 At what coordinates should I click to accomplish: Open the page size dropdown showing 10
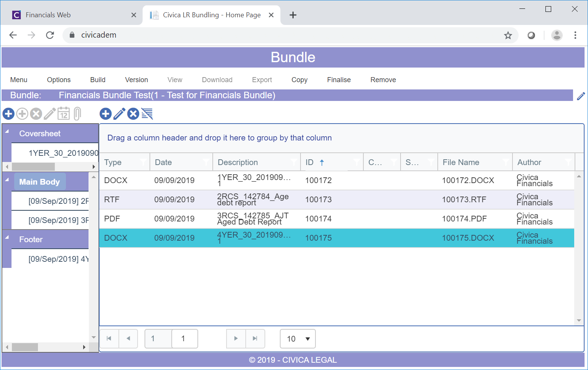298,339
